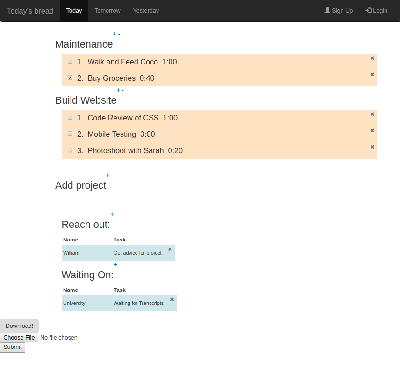Click the plus icon above Build Website

click(118, 90)
